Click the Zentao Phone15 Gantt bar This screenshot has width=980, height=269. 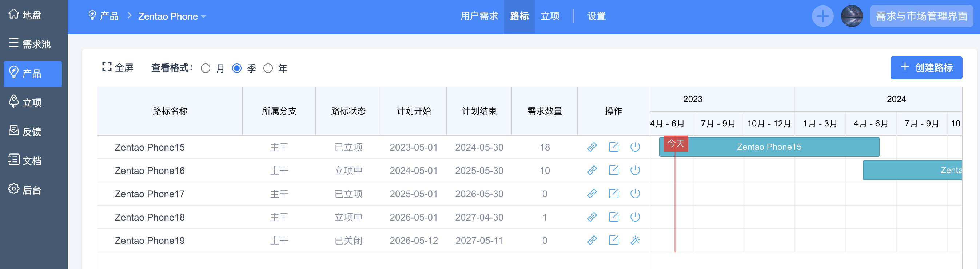tap(769, 147)
